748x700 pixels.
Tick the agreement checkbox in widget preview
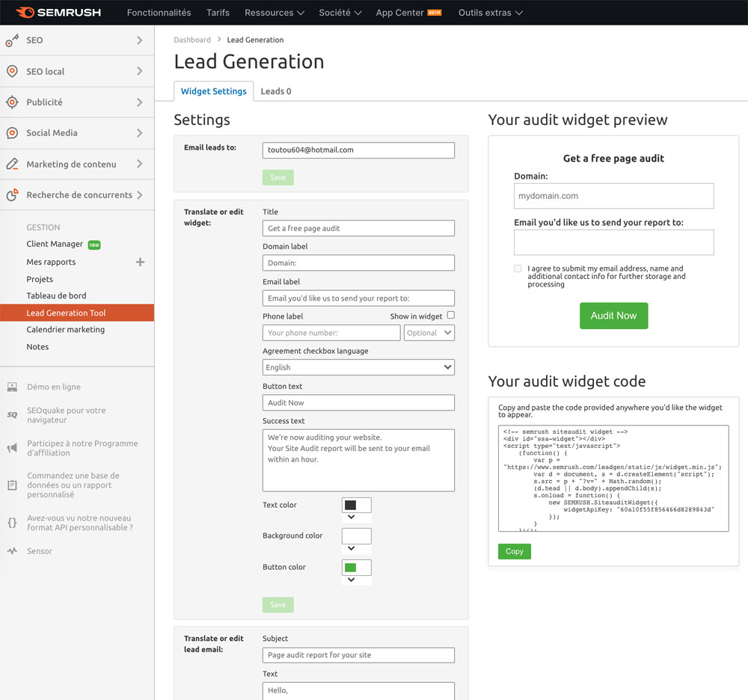coord(518,268)
